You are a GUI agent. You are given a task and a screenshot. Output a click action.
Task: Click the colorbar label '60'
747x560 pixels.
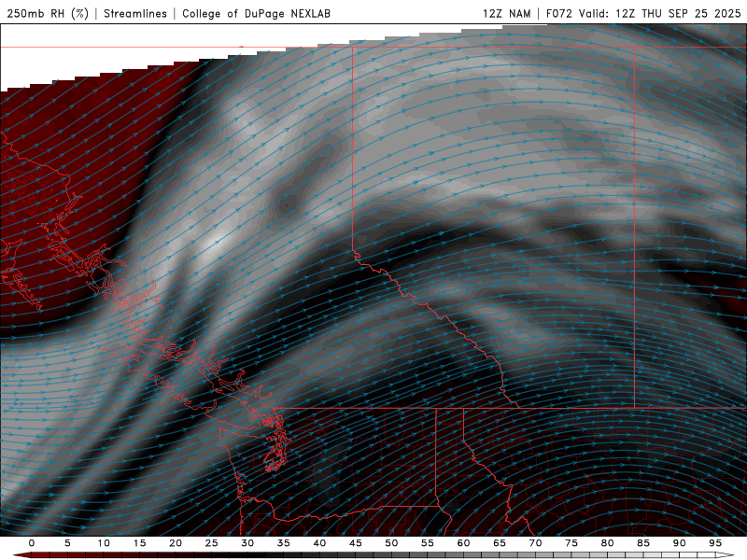[x=463, y=543]
